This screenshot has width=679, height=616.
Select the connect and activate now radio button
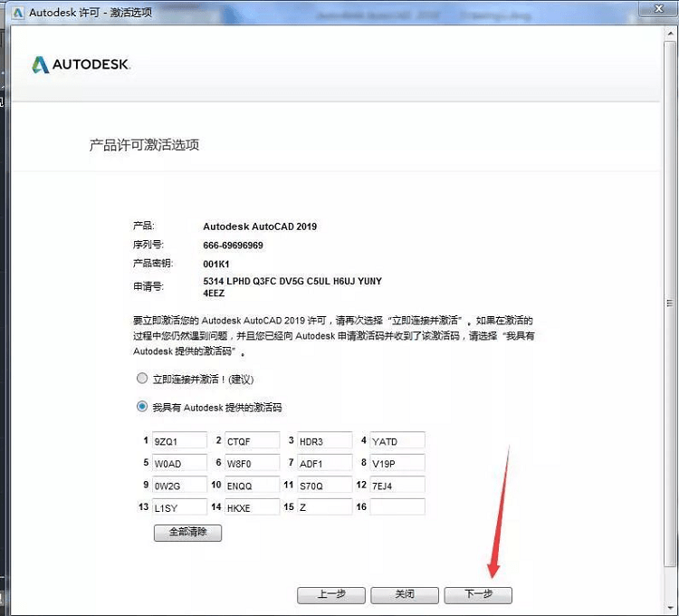[x=142, y=378]
